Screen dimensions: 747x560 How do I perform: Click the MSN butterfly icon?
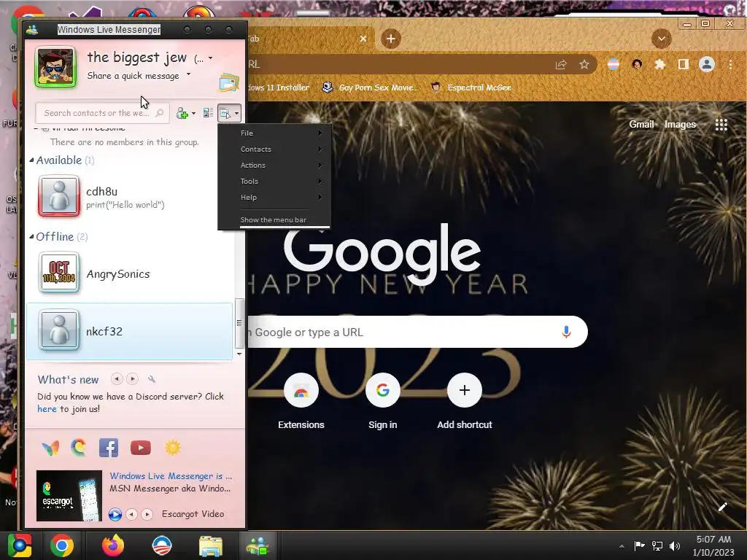pyautogui.click(x=50, y=448)
